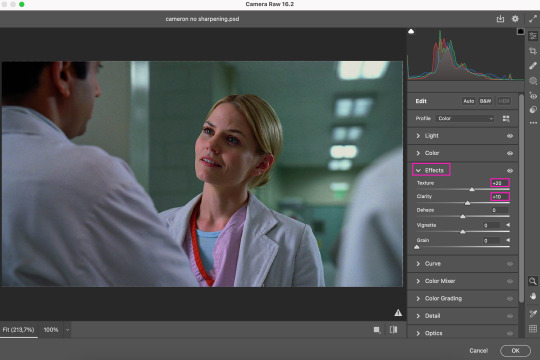Viewport: 540px width, 360px height.
Task: Toggle the grid overlay icon
Action: 533,328
